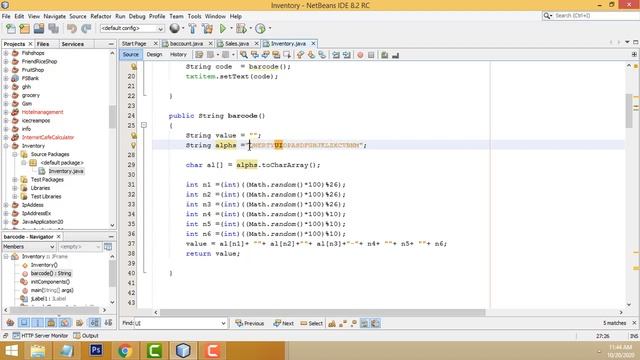The image size is (640, 360).
Task: Open Photoshop from the taskbar
Action: [96, 351]
